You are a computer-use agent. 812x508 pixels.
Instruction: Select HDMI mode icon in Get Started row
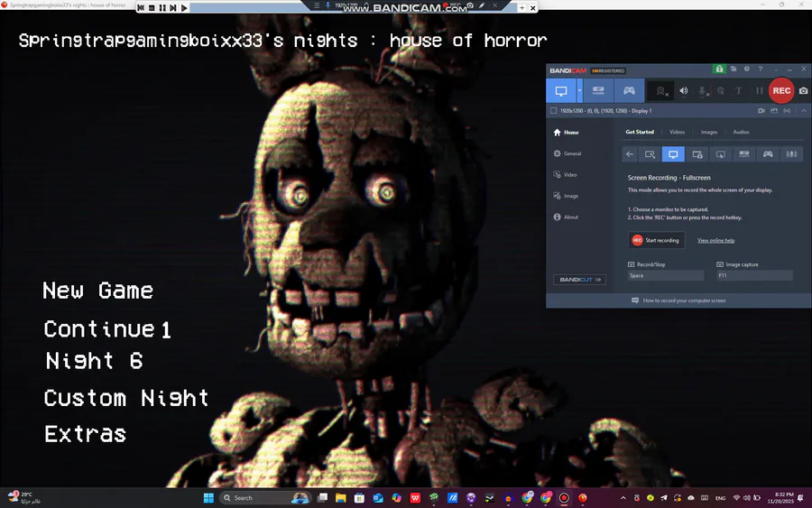(744, 154)
